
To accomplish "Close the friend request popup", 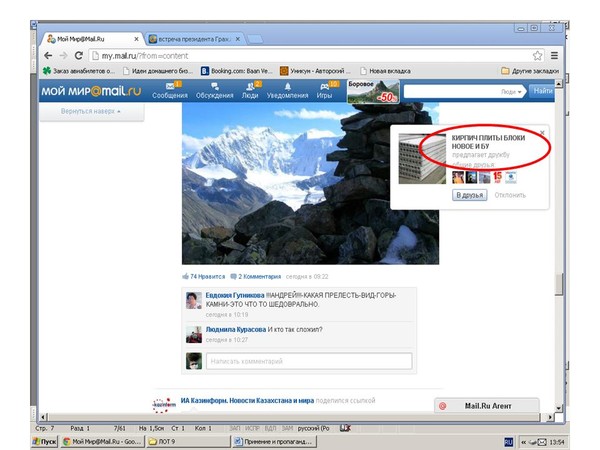I will (542, 133).
